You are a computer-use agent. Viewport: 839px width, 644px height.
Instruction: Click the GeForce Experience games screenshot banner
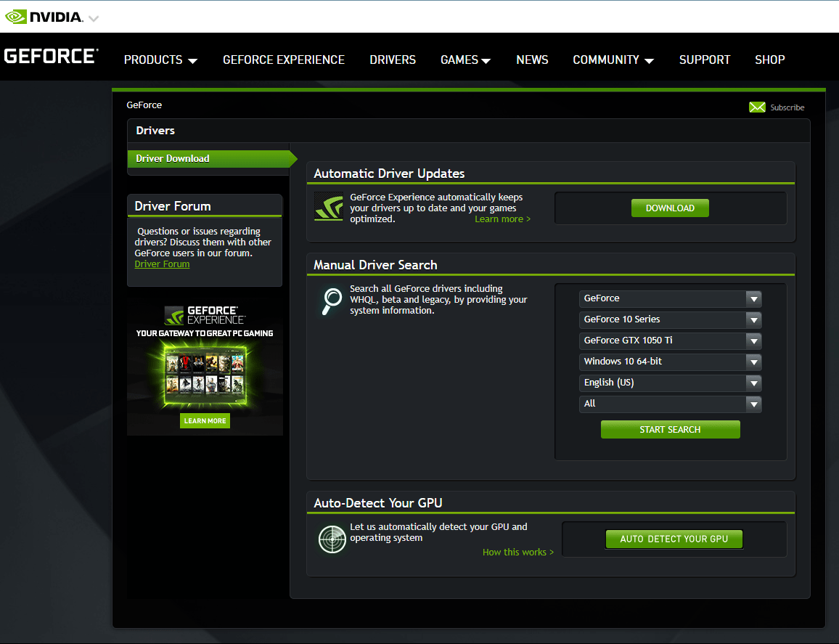(205, 376)
